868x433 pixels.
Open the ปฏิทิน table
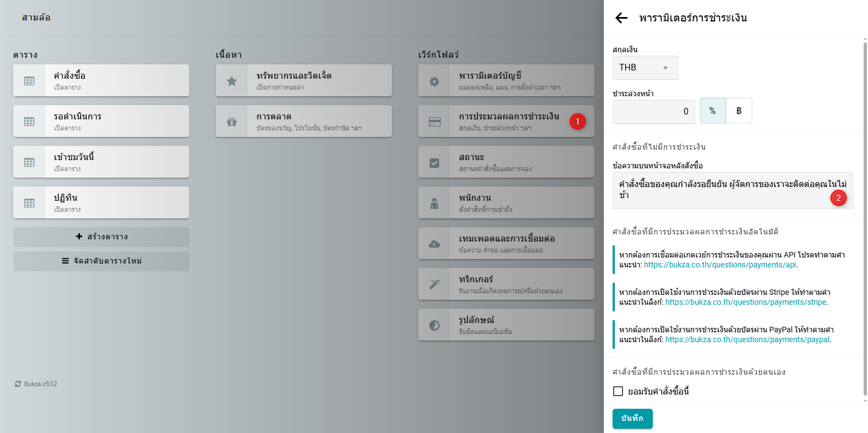[101, 202]
